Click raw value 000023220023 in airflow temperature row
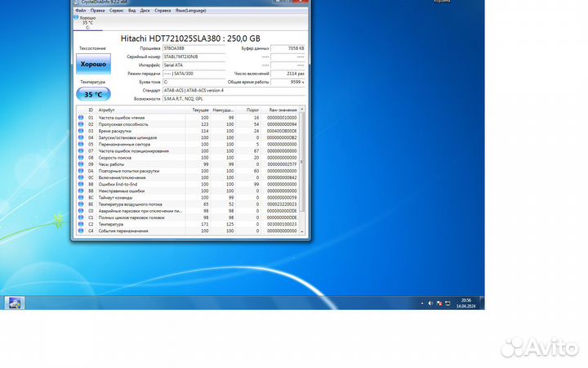Screen dimensions: 588x368 (x=282, y=204)
